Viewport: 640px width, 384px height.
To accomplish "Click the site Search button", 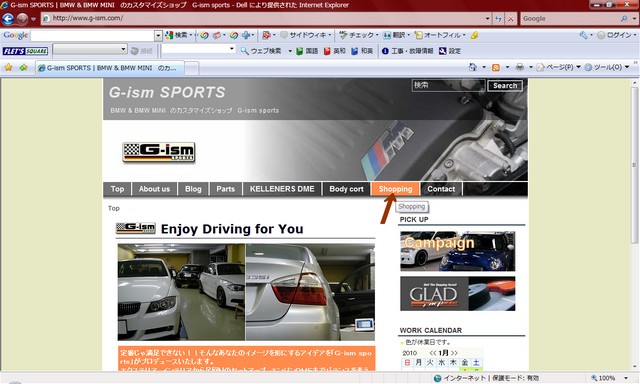I will click(x=505, y=86).
